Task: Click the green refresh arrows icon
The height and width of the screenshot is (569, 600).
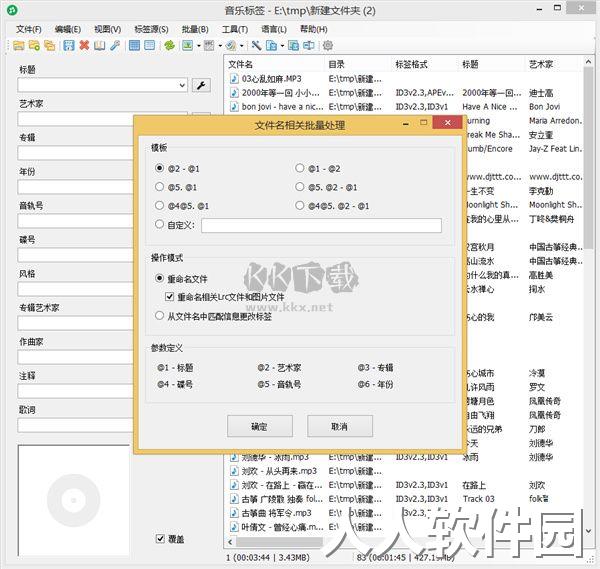Action: coord(169,46)
